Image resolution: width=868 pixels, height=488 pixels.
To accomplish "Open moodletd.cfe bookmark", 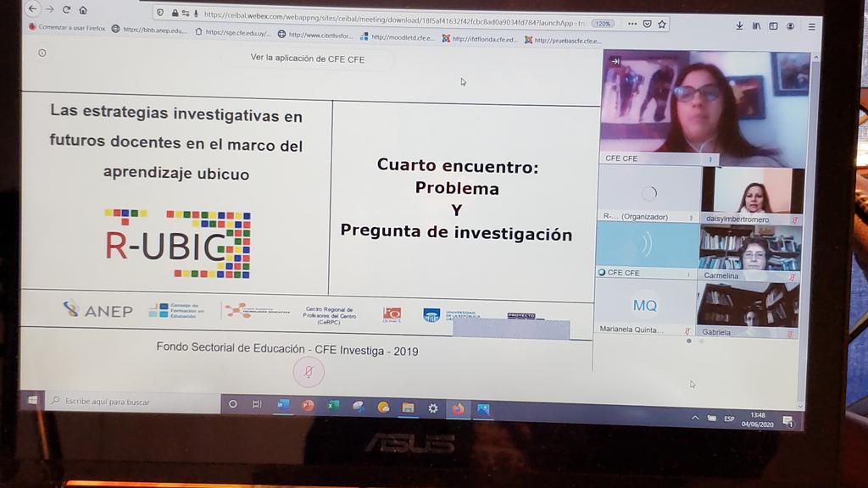I will [x=397, y=37].
